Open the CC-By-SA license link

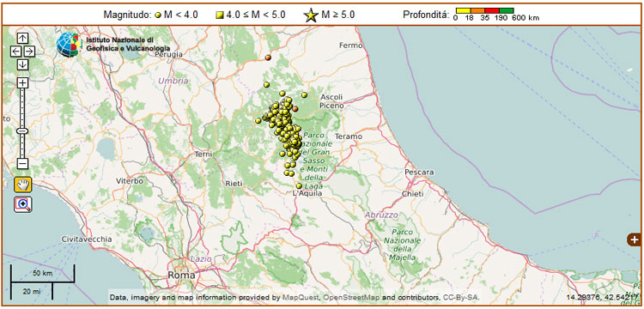pyautogui.click(x=461, y=297)
